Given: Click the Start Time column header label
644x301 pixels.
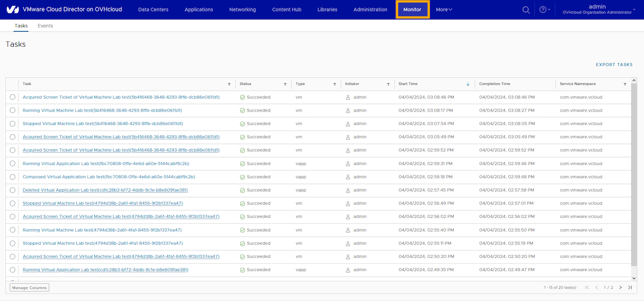Looking at the screenshot, I should pyautogui.click(x=408, y=84).
